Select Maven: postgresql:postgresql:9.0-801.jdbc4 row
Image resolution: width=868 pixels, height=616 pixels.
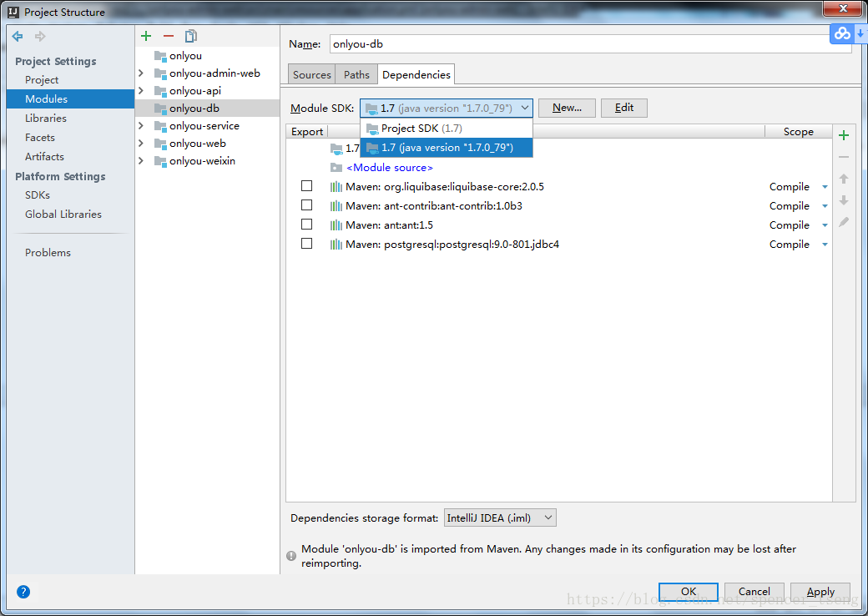(x=559, y=244)
